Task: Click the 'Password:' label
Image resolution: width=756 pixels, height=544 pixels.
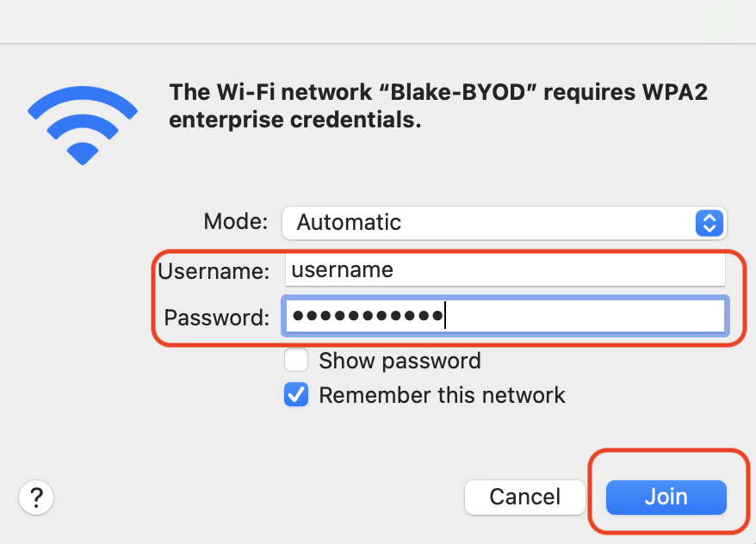Action: point(216,318)
